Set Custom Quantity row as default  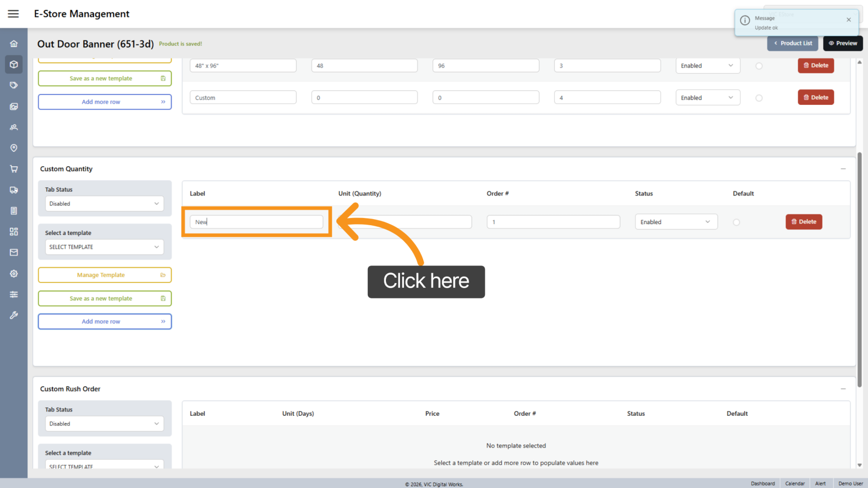tap(736, 222)
